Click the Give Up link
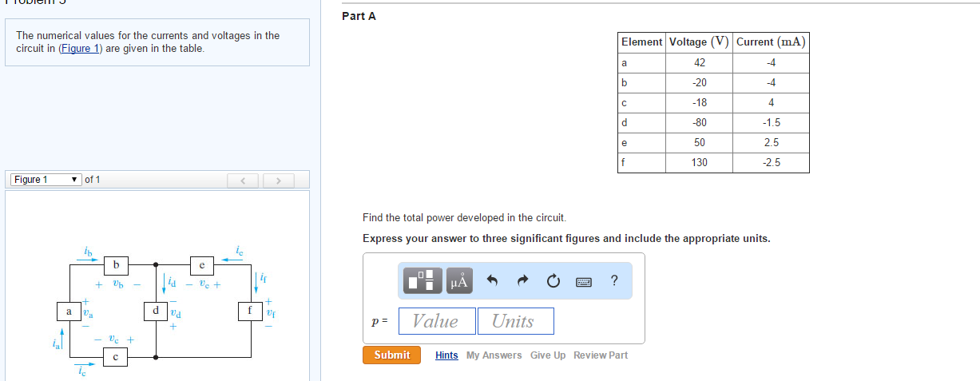 [x=548, y=355]
